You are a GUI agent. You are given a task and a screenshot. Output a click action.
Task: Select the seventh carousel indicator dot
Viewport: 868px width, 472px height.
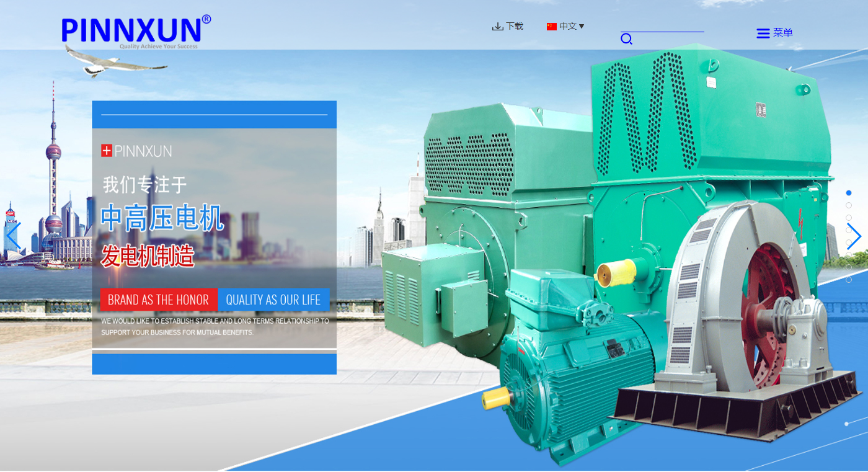point(849,267)
